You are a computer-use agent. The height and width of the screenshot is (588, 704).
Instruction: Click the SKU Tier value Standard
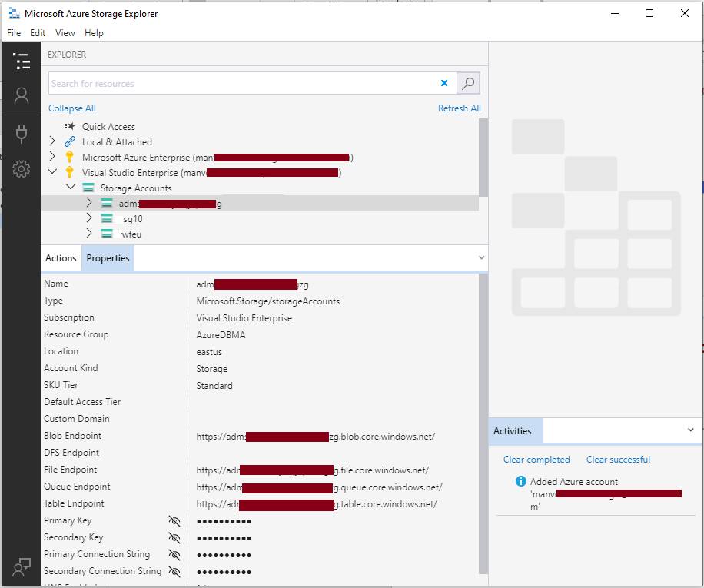214,386
